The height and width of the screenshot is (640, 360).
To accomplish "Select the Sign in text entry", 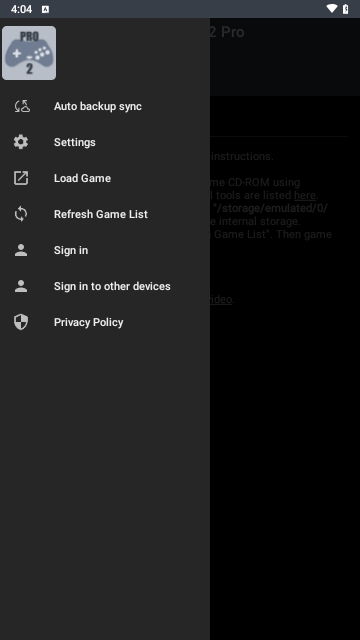I will pyautogui.click(x=71, y=250).
